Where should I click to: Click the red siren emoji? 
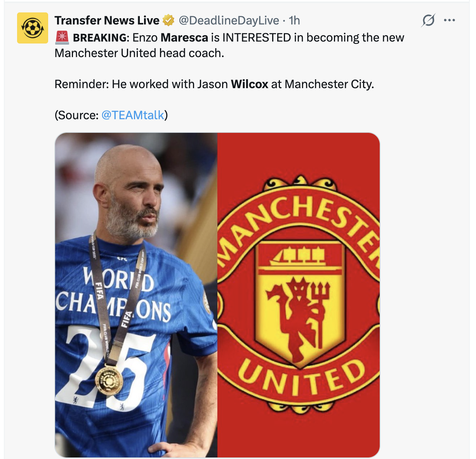click(62, 38)
